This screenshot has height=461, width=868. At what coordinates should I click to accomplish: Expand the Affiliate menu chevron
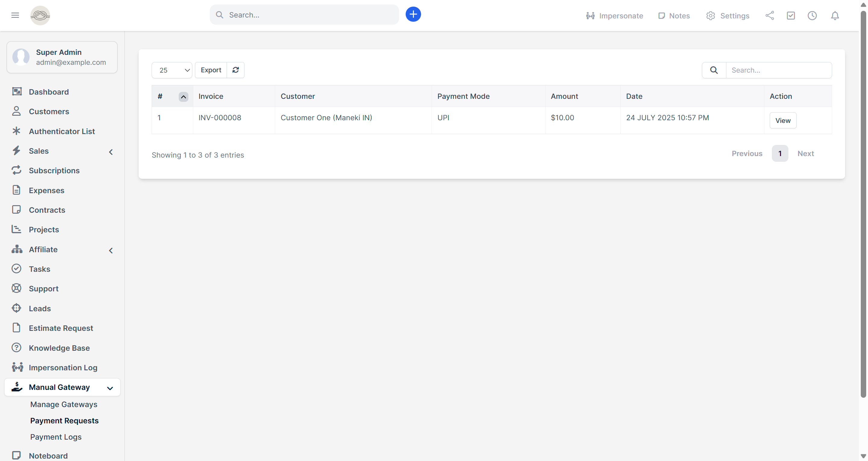(x=111, y=250)
